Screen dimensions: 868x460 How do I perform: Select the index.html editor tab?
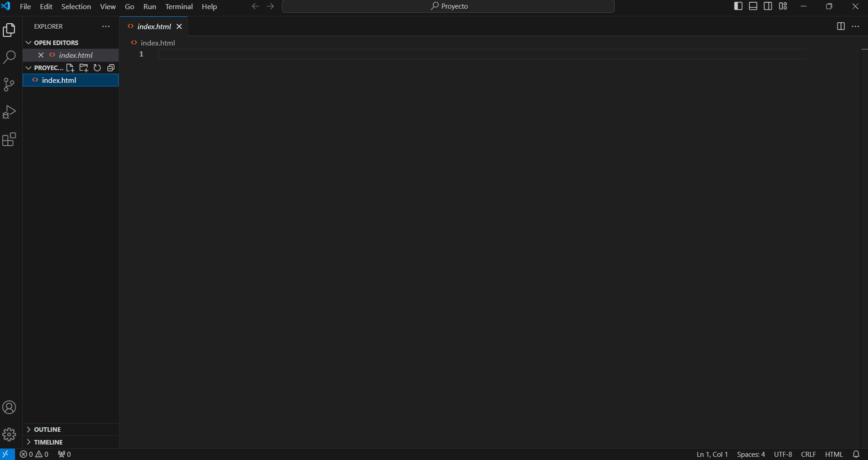coord(154,26)
